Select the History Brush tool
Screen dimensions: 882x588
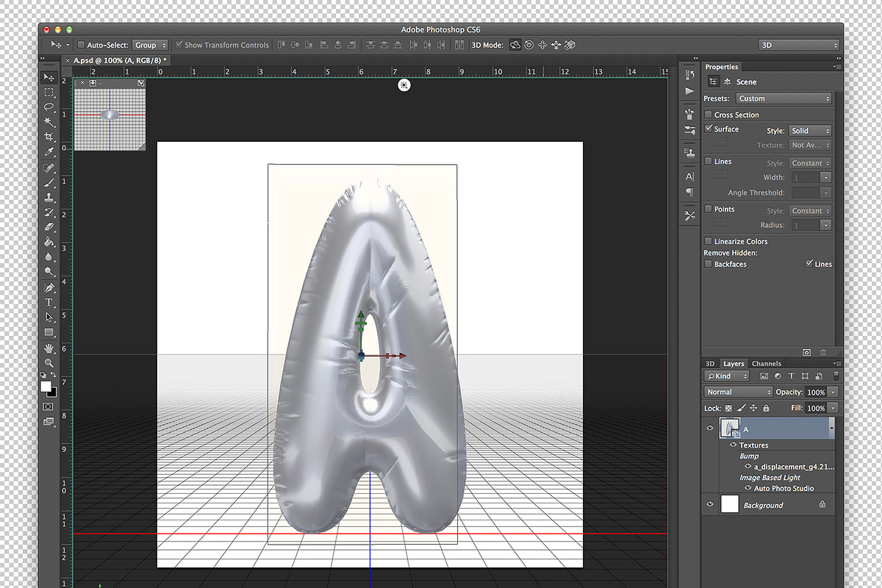tap(49, 212)
